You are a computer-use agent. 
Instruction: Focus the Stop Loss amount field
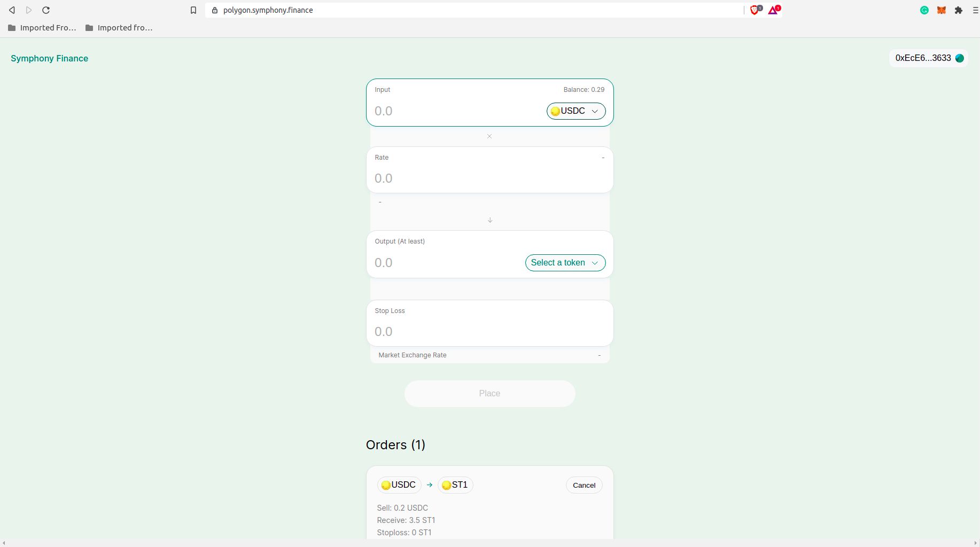489,332
